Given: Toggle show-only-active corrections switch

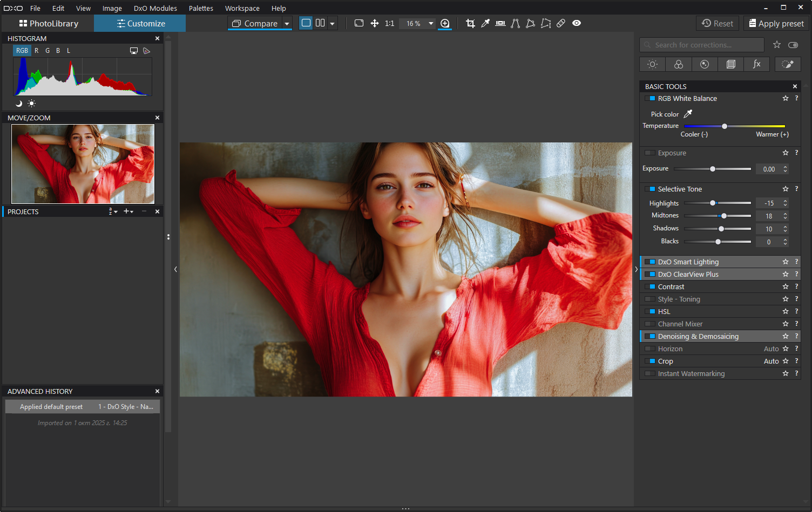Looking at the screenshot, I should 793,45.
